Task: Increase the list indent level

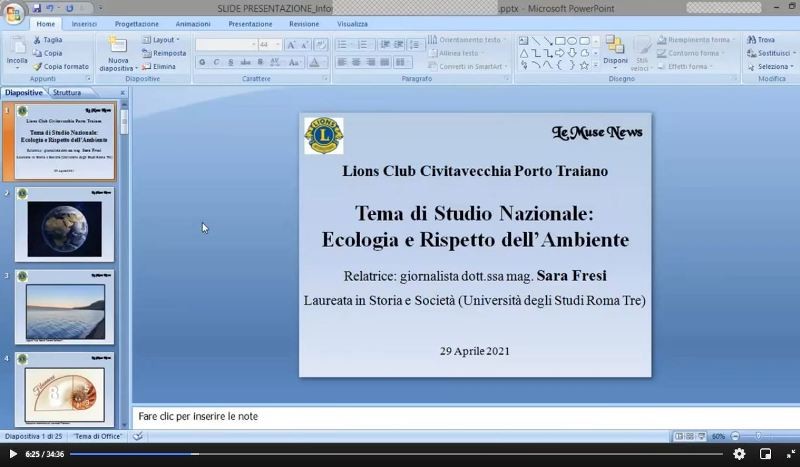Action: click(399, 45)
